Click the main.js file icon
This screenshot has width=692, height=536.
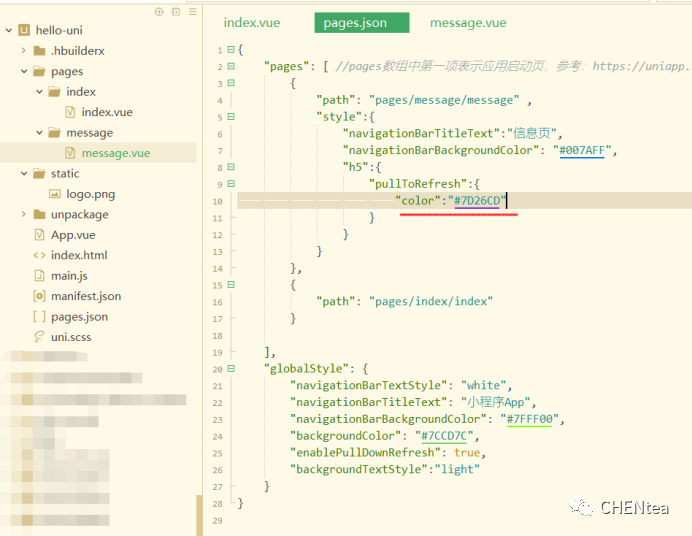(x=39, y=276)
